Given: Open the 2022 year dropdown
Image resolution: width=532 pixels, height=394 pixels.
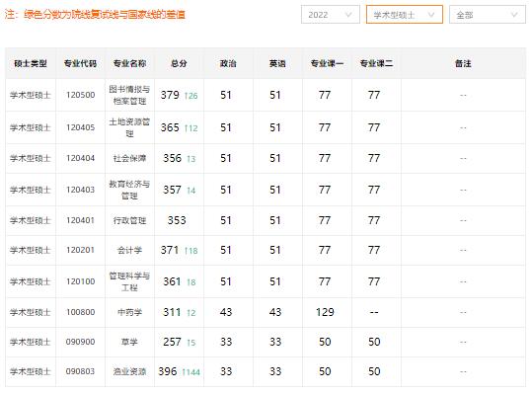Looking at the screenshot, I should 330,15.
